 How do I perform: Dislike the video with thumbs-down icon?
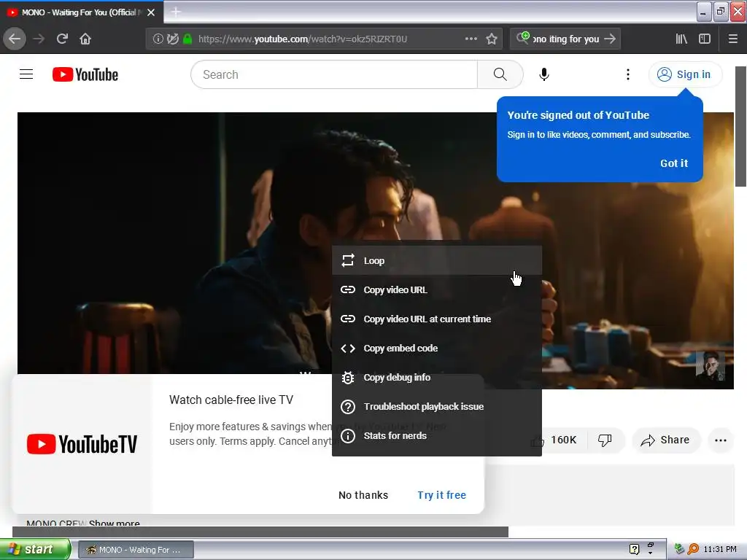point(605,440)
